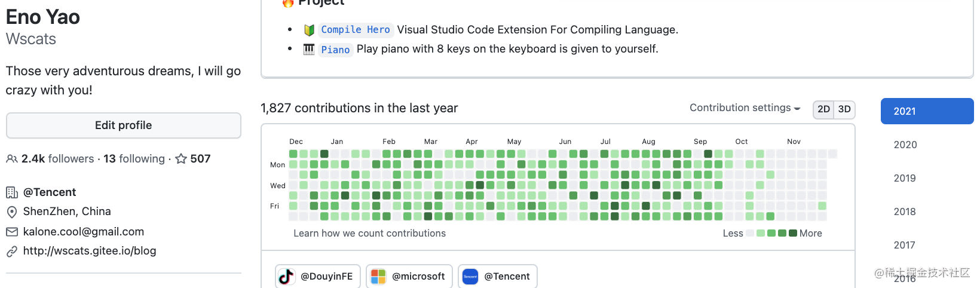
Task: Click the DouyinFE TikTok logo icon
Action: pos(287,276)
